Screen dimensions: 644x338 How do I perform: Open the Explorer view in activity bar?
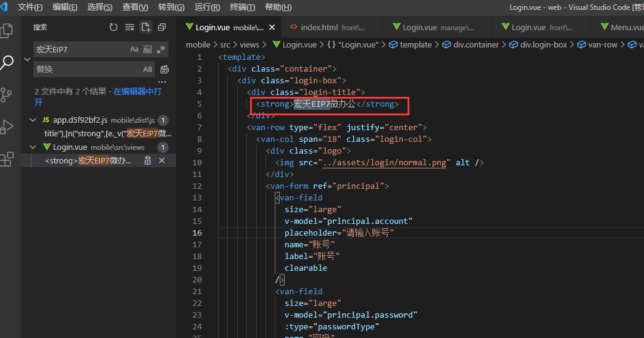[x=7, y=30]
